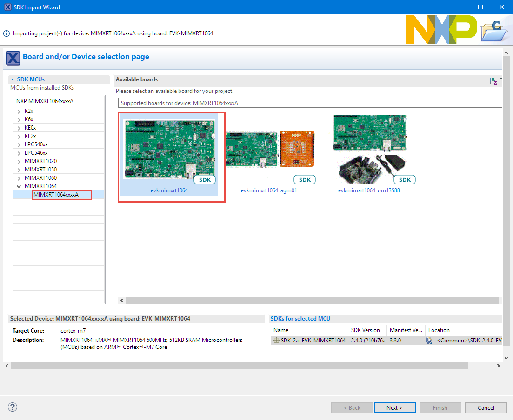Collapse the SDK MCUs section header
The image size is (513, 420).
[x=13, y=79]
